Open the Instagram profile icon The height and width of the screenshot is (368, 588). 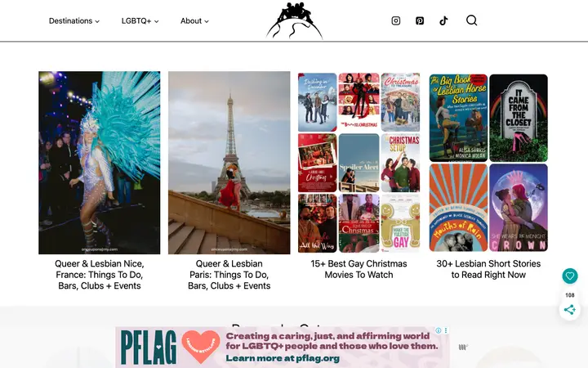(395, 20)
